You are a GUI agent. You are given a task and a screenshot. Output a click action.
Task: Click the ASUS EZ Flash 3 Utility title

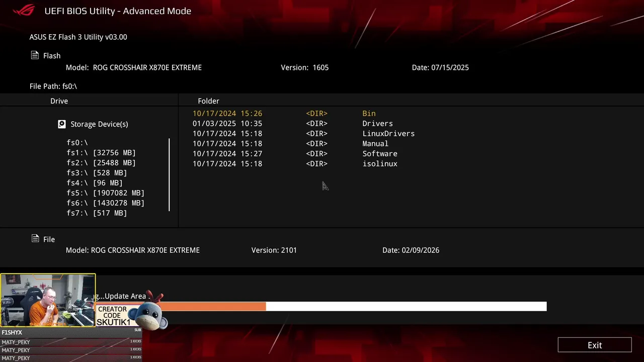78,37
